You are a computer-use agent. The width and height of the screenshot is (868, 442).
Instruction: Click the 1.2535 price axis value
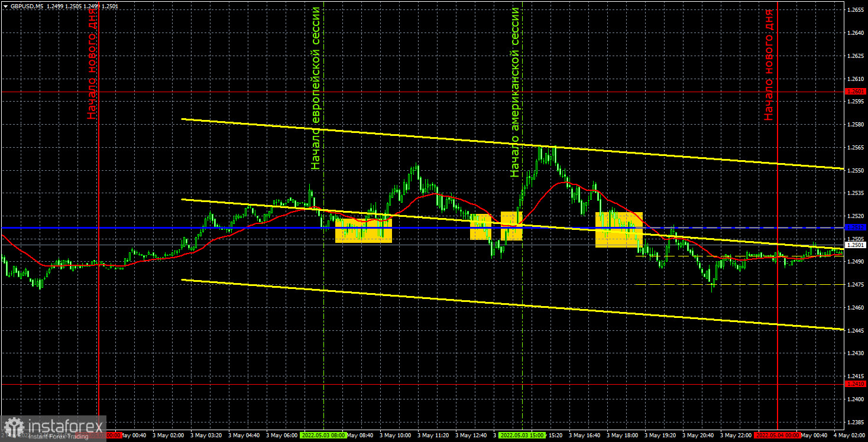click(x=857, y=193)
